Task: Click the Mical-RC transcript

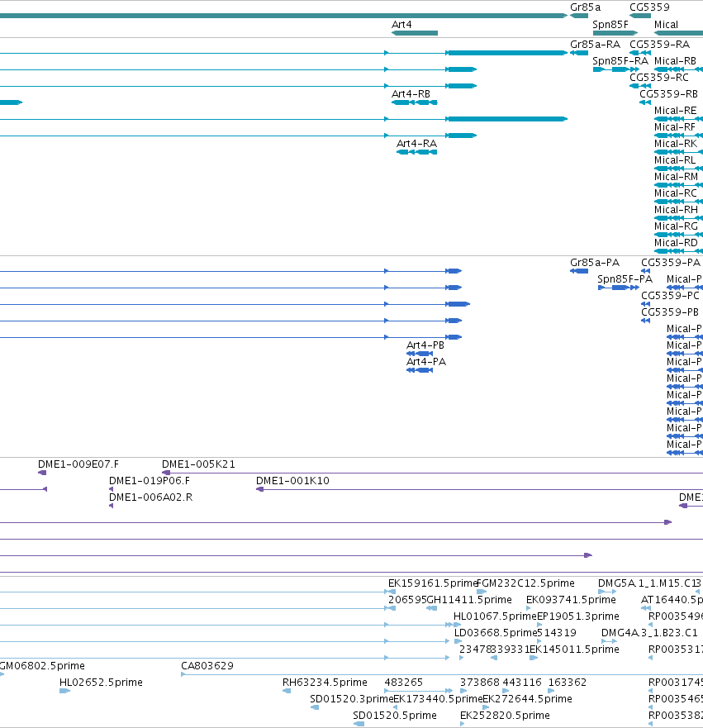Action: coord(678,202)
